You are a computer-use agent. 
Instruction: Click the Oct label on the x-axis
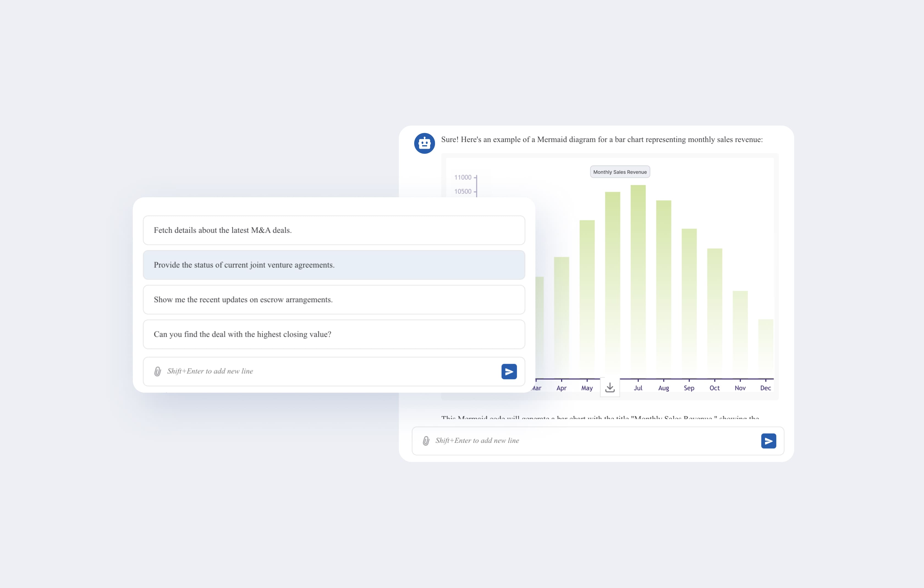click(x=714, y=388)
